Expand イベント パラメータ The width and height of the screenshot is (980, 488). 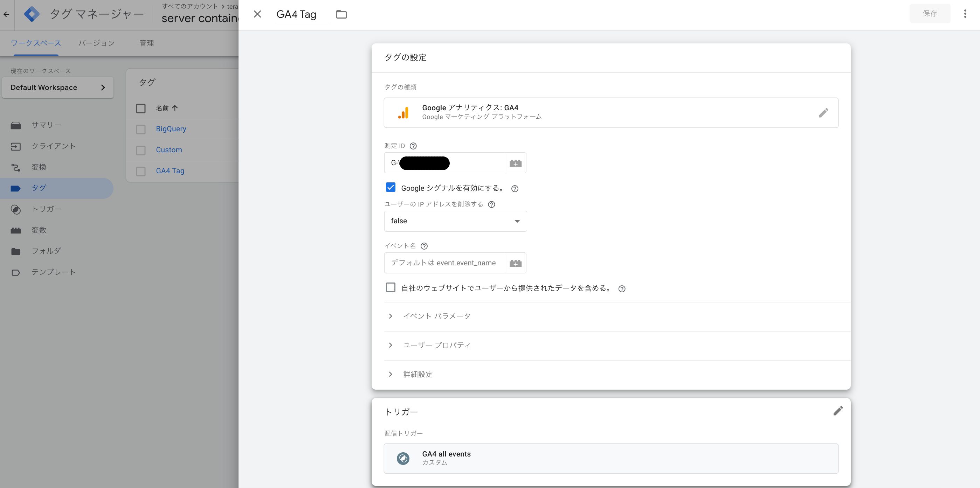pyautogui.click(x=437, y=316)
